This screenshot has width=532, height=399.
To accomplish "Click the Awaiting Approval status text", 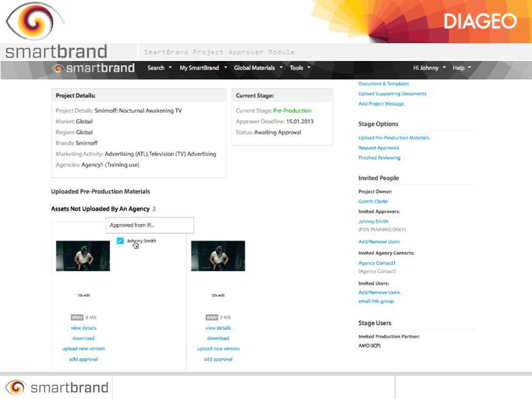I will [278, 132].
